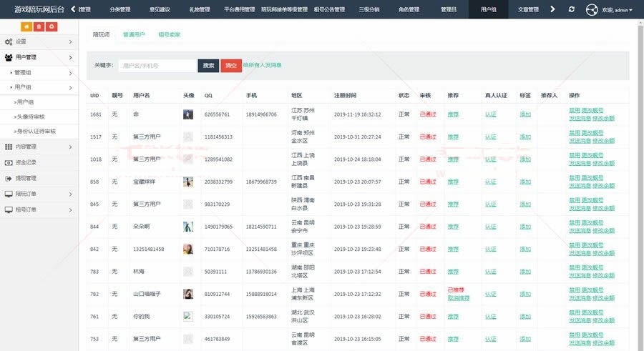Expand the 内容管理 sidebar menu

pyautogui.click(x=39, y=147)
